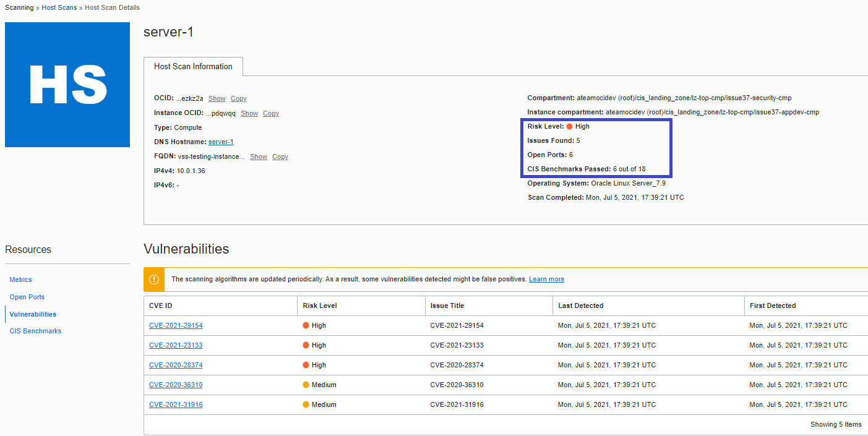The height and width of the screenshot is (436, 868).
Task: Click the red risk dot for CVE-2021-29154
Action: [306, 325]
